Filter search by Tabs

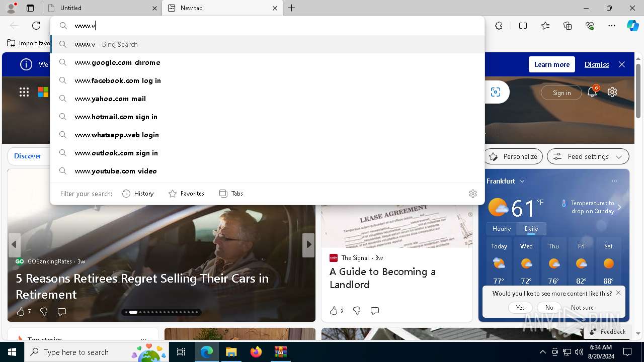(x=231, y=194)
